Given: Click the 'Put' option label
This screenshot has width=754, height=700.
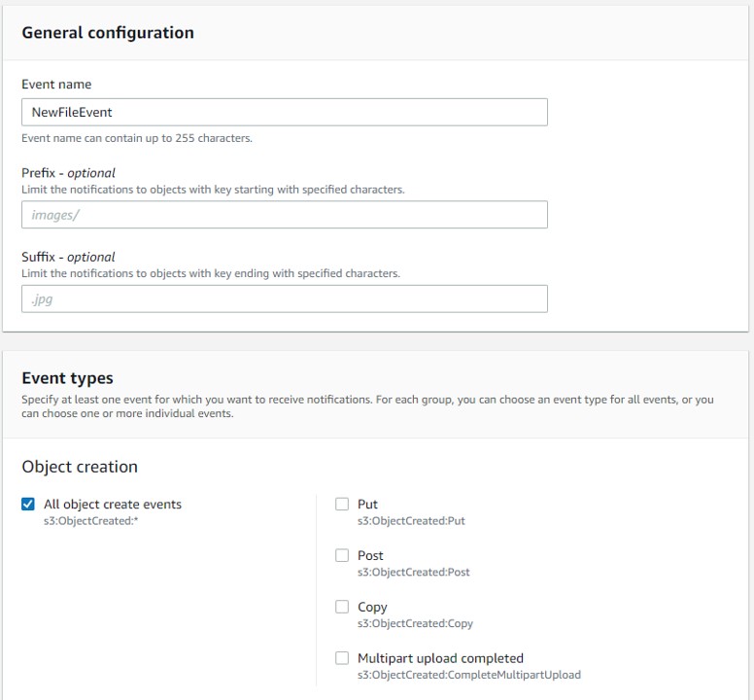Looking at the screenshot, I should click(367, 505).
